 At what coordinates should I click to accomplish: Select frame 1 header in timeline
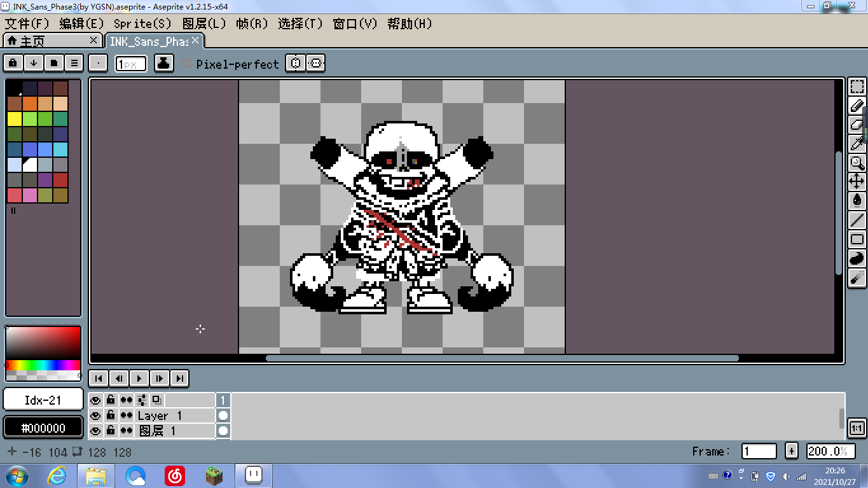pos(223,400)
